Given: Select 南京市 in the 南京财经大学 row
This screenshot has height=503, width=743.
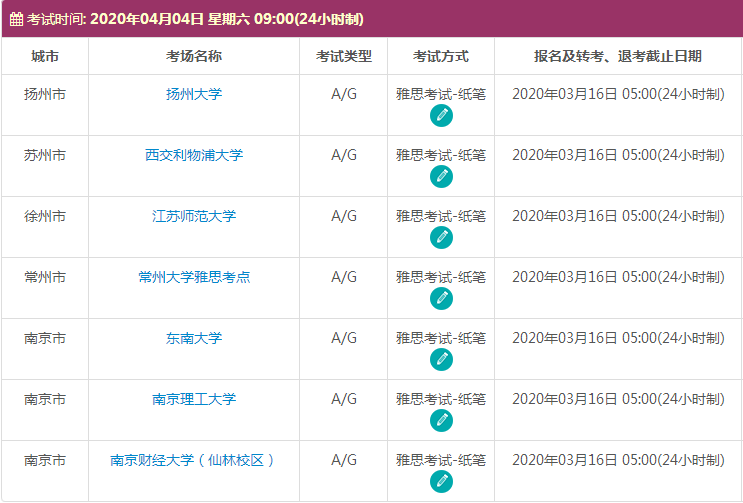Looking at the screenshot, I should (x=45, y=460).
